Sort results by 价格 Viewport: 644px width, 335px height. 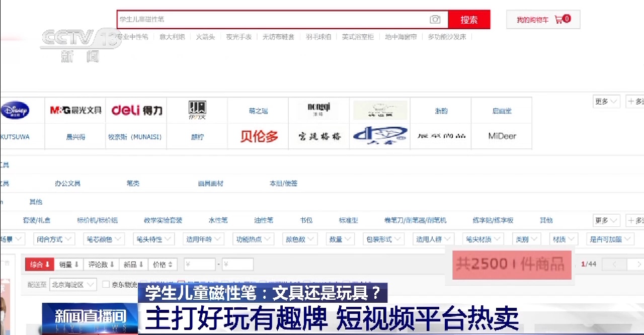pos(163,264)
